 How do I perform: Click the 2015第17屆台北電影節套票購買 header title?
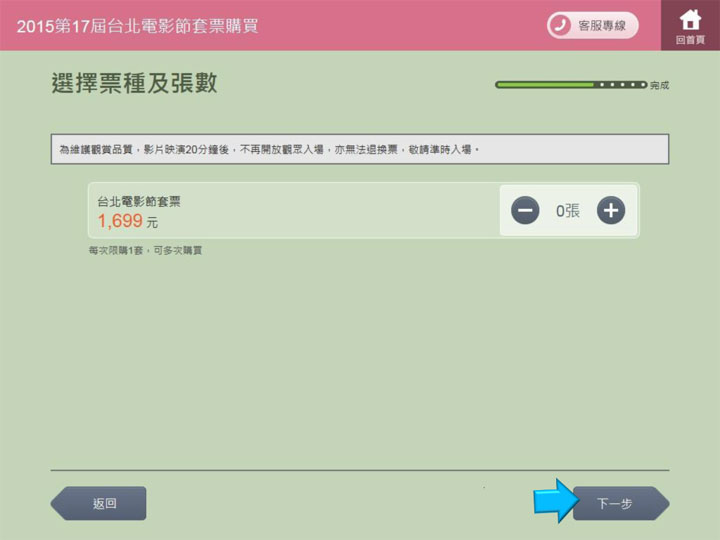click(137, 25)
